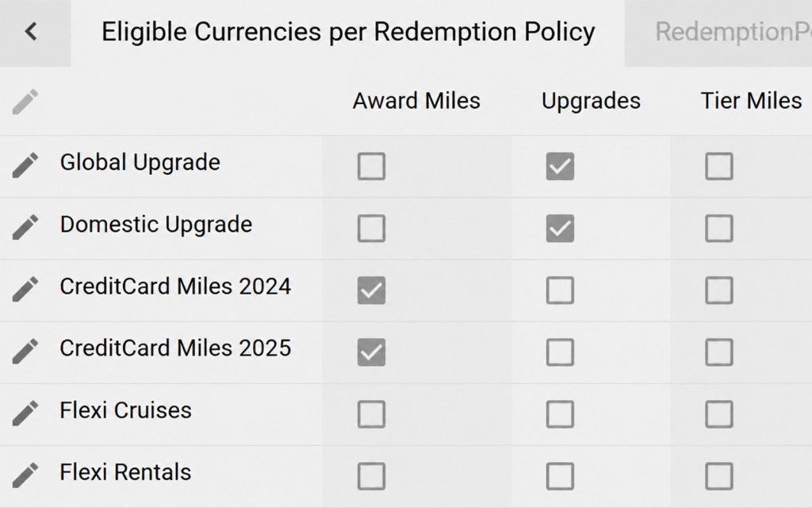
Task: Edit the Flexi Rentals row pencil
Action: pyautogui.click(x=25, y=475)
